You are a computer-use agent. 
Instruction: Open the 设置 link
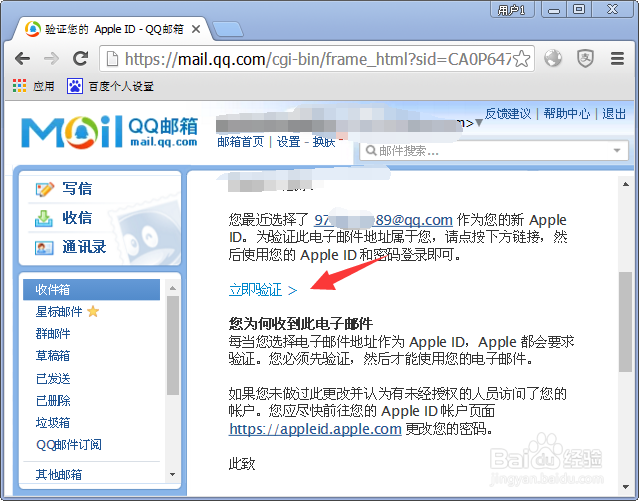coord(289,142)
